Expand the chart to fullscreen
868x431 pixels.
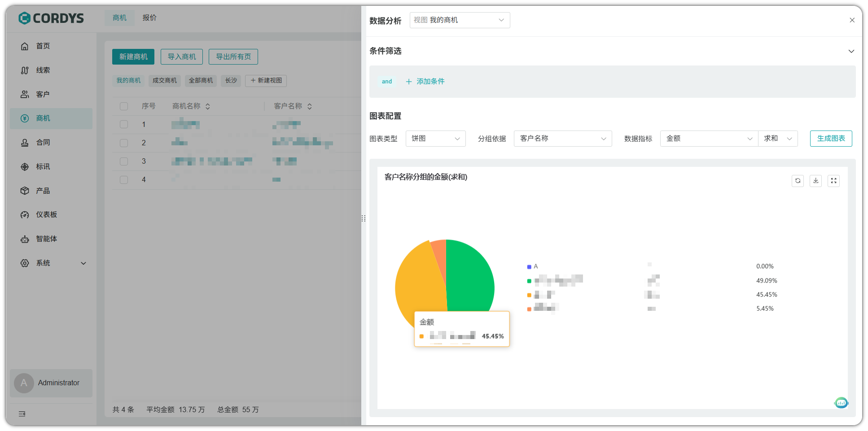point(833,181)
